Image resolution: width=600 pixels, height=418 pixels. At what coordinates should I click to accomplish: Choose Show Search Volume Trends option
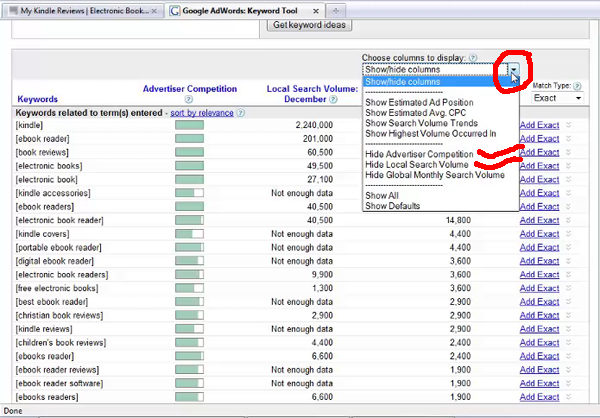tap(421, 123)
